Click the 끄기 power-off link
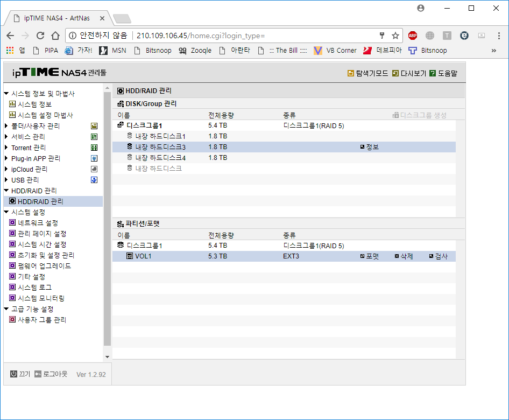This screenshot has width=509, height=420. [x=20, y=374]
